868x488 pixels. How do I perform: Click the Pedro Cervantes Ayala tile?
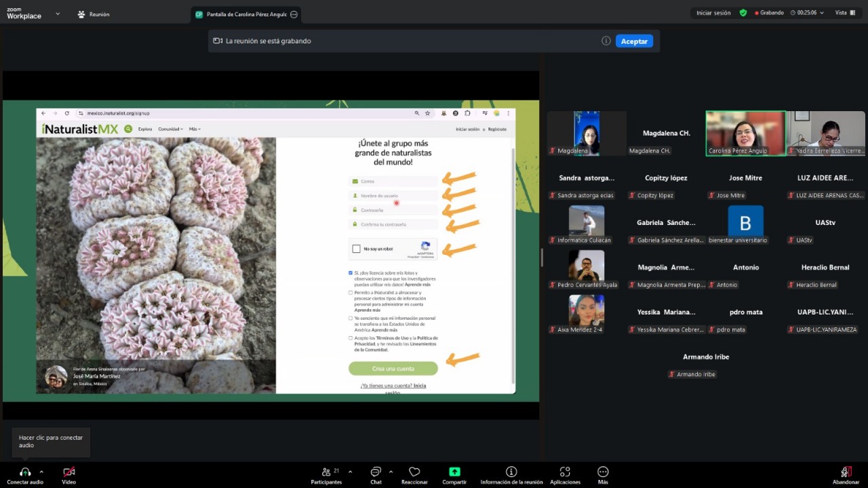[x=587, y=268]
